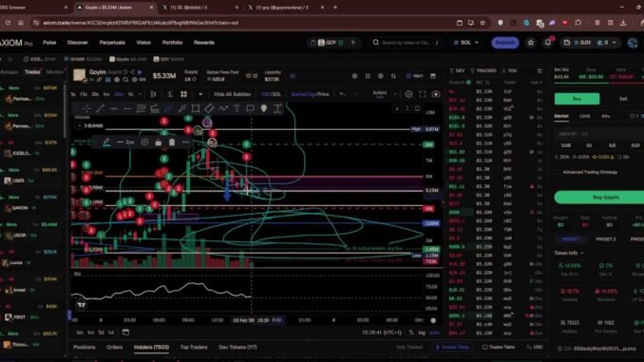Toggle Advanced Trading Strategy checkbox
The height and width of the screenshot is (362, 644).
point(558,172)
